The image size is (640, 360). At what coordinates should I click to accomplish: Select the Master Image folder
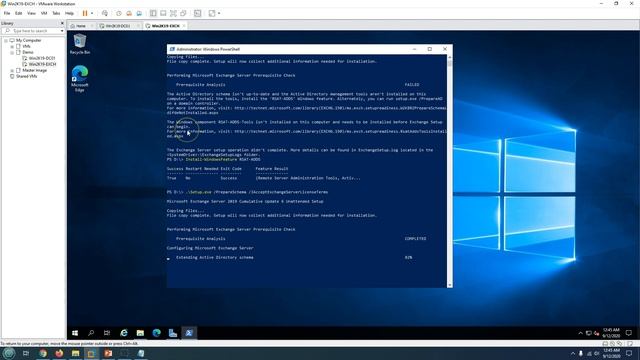point(34,70)
